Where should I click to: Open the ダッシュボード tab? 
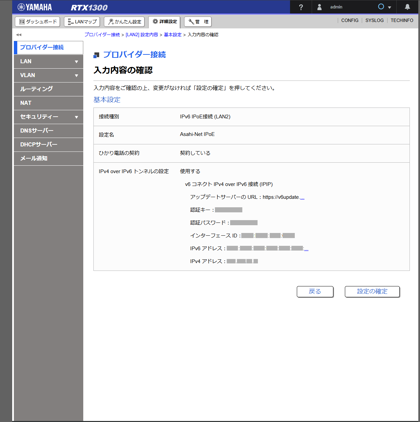click(x=38, y=22)
